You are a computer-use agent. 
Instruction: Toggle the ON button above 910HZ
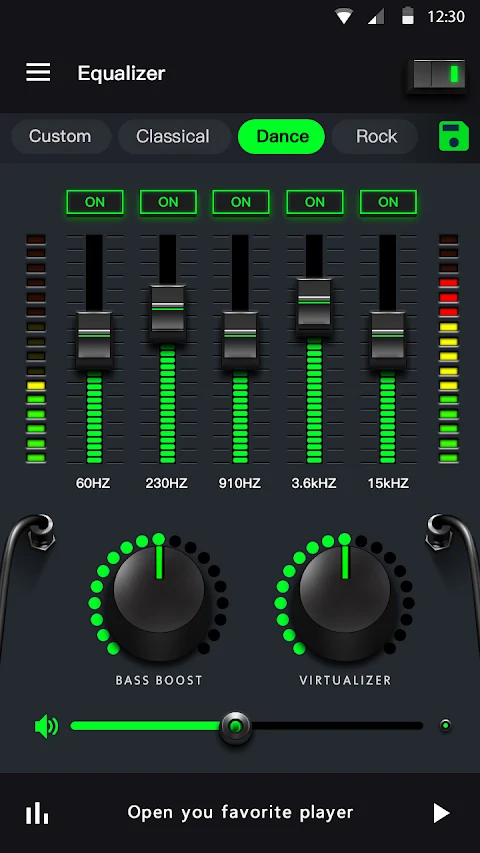(241, 202)
